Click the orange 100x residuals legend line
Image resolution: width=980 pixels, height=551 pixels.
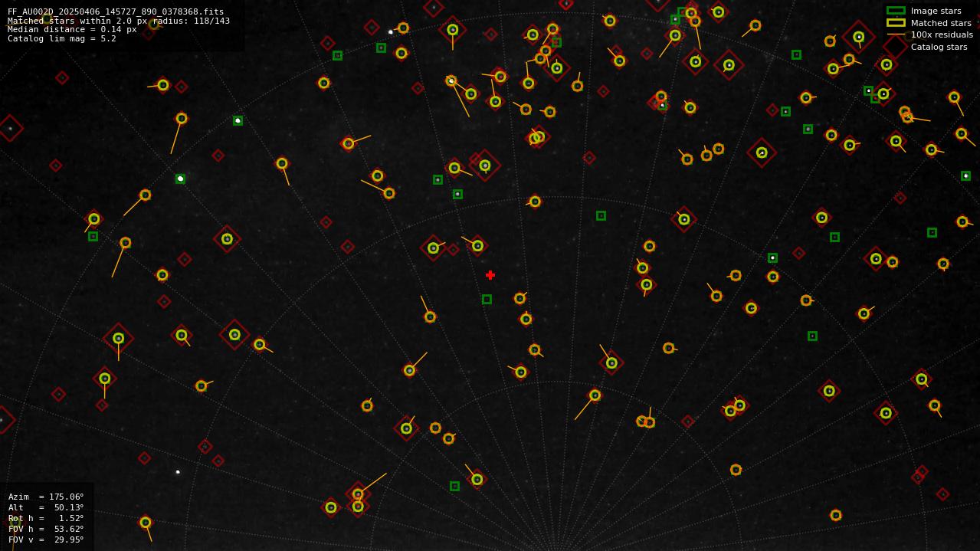(896, 34)
